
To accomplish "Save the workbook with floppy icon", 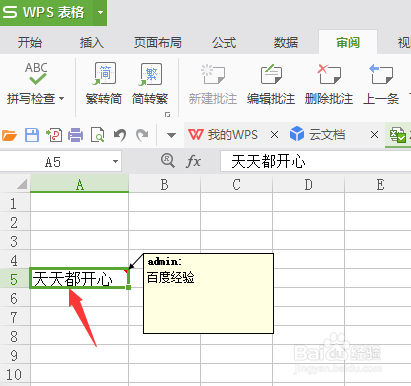I will tap(32, 135).
